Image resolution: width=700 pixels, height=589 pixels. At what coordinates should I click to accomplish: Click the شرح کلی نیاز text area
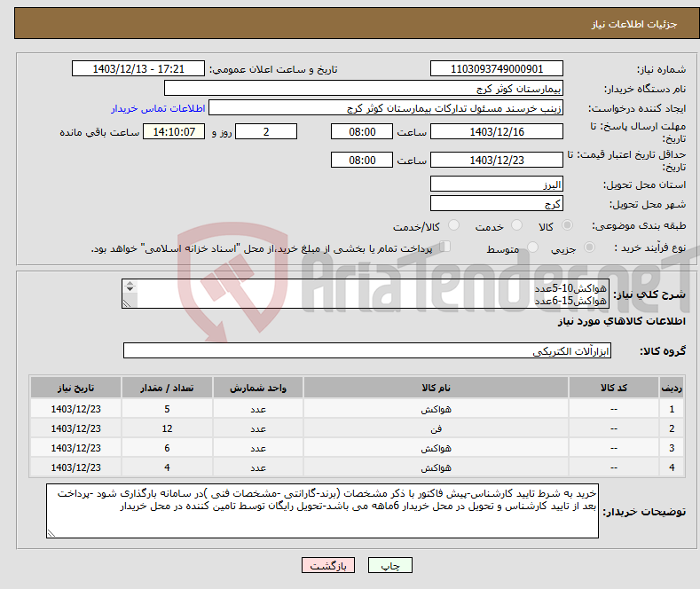(366, 294)
